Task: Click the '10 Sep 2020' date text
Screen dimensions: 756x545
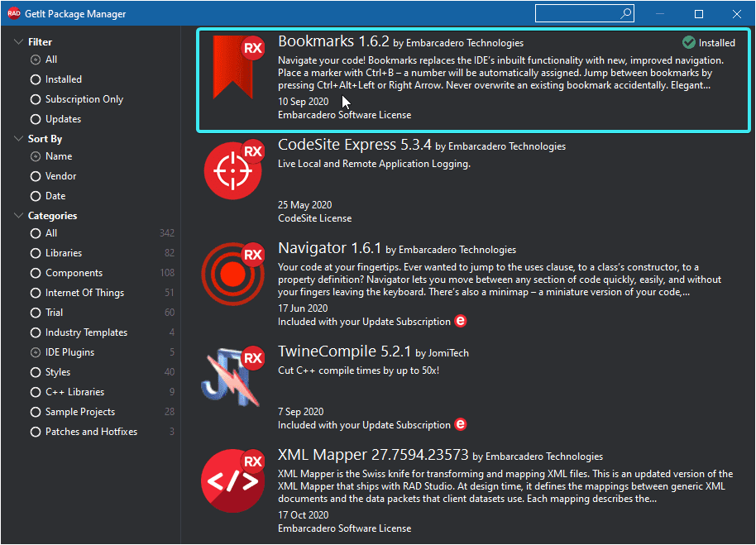Action: point(304,102)
